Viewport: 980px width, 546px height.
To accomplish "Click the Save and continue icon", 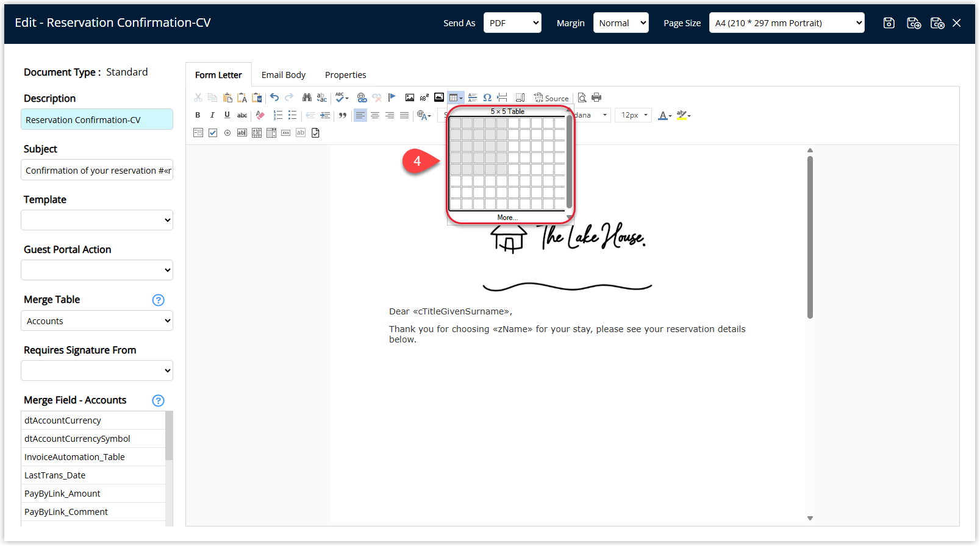I will pyautogui.click(x=914, y=23).
